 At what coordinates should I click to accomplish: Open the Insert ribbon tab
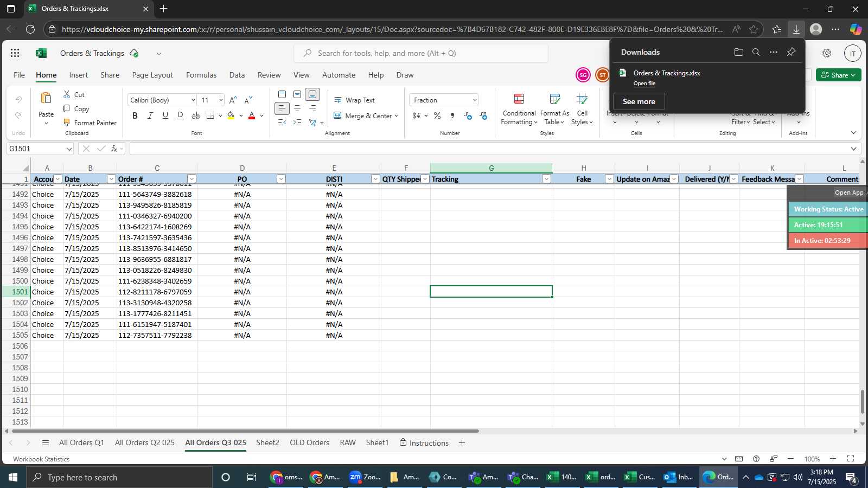point(79,75)
